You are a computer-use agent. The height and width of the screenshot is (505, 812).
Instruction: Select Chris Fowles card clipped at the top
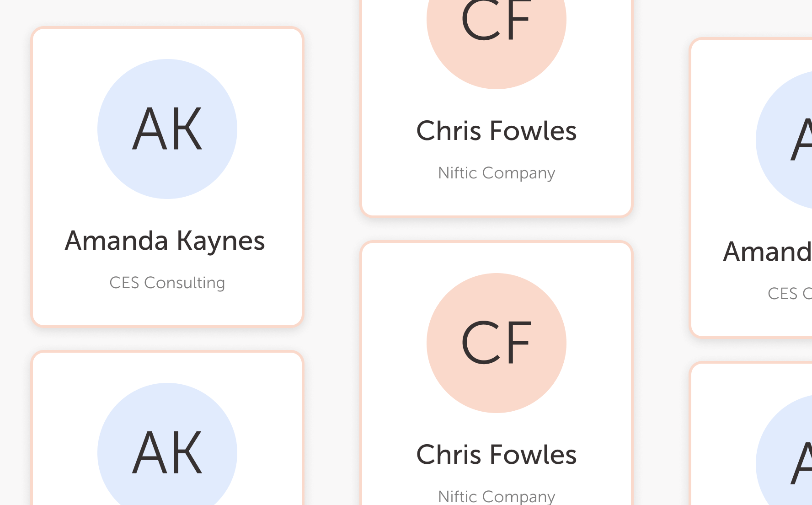click(497, 108)
